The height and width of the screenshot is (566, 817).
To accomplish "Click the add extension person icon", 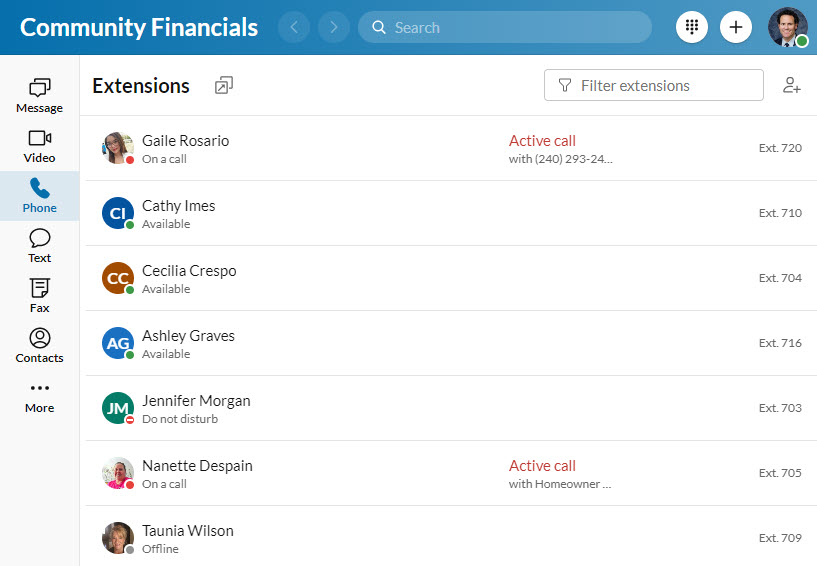I will click(x=792, y=86).
